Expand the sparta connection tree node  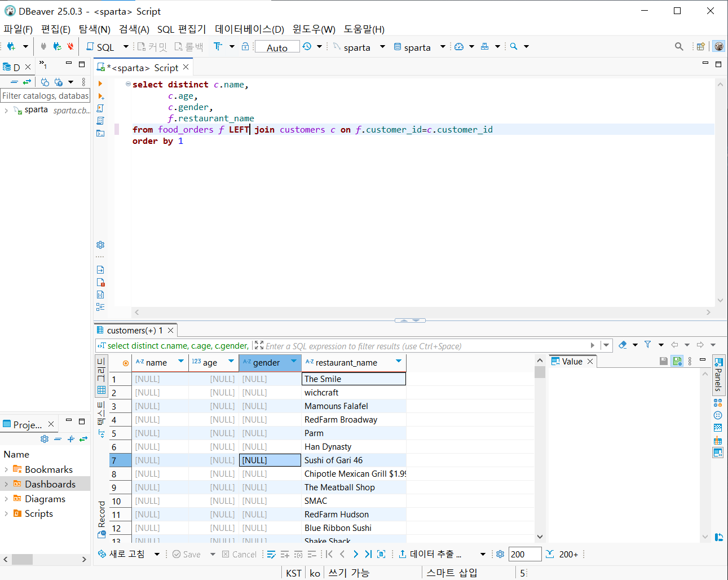pos(6,111)
